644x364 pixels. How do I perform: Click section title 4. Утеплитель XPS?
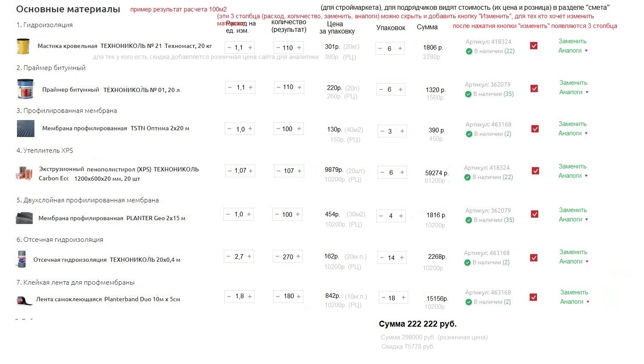pos(45,150)
